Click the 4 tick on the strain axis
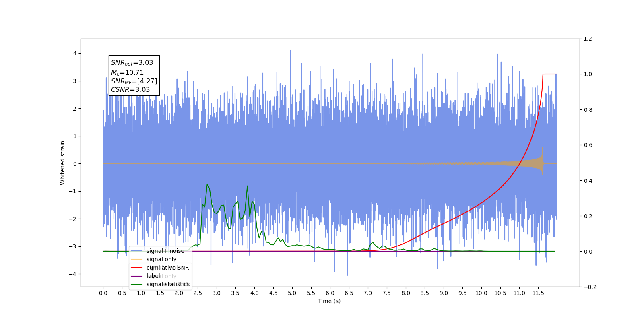This screenshot has width=644, height=322. point(75,53)
